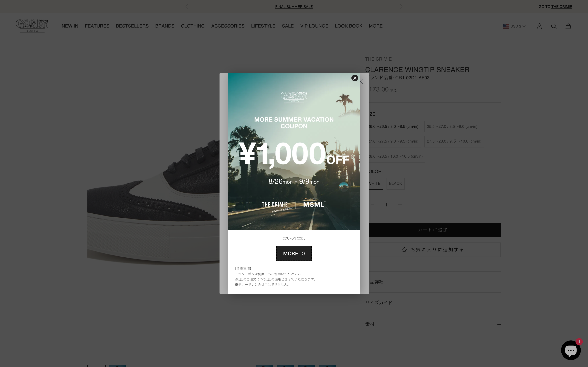Expand the 素材 section
588x367 pixels.
[433, 324]
